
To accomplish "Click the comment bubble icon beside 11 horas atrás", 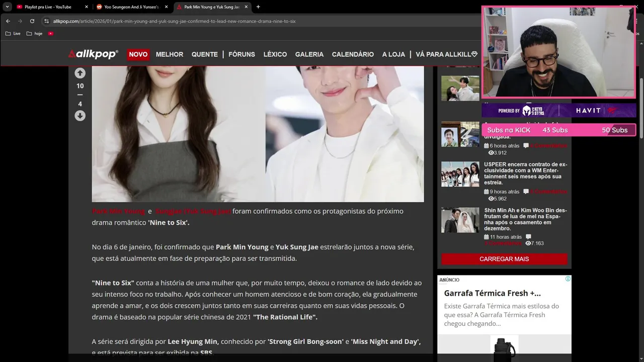I will [x=528, y=237].
